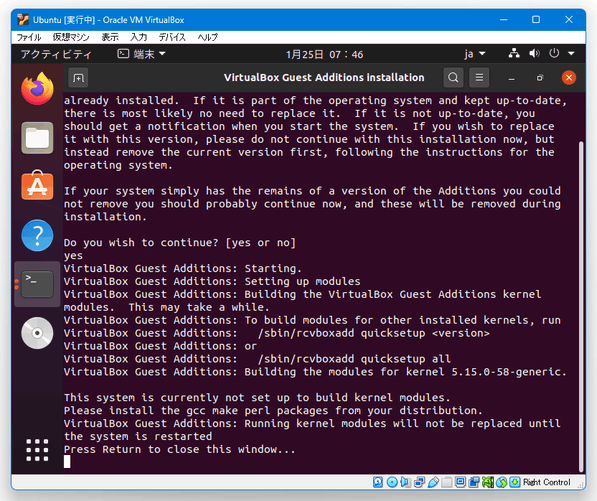The height and width of the screenshot is (501, 597).
Task: Click the network adapter status icon
Action: click(419, 482)
